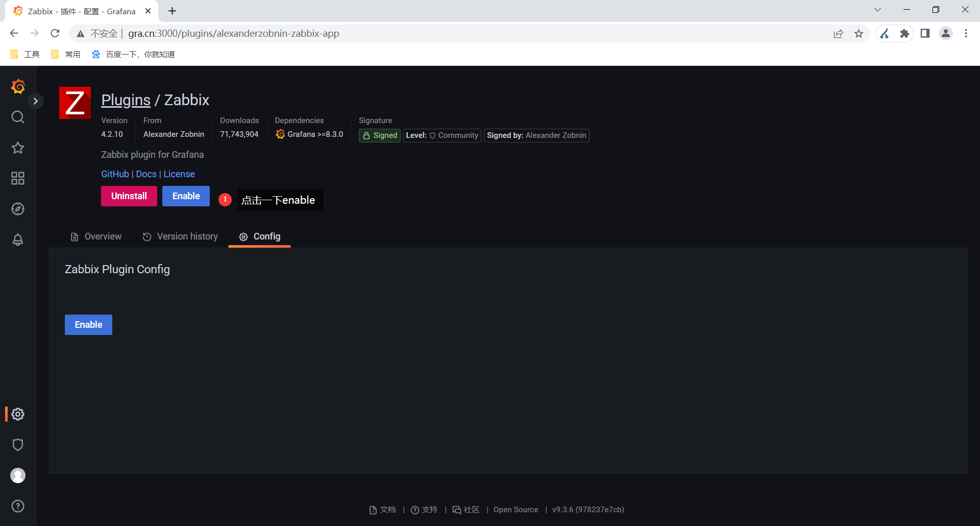This screenshot has height=526, width=980.
Task: Open the sidebar search icon
Action: (18, 117)
